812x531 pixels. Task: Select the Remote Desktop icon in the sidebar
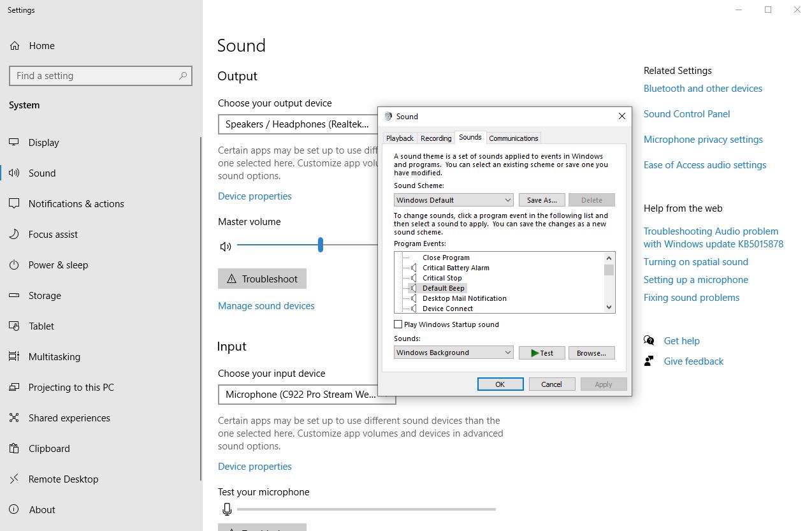[x=14, y=479]
